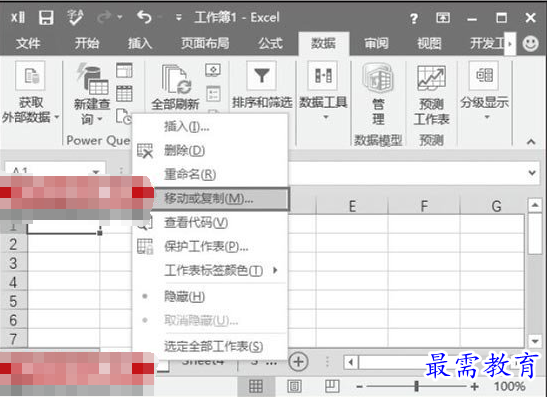Switch to Normal view icon
The width and height of the screenshot is (547, 397).
[256, 386]
